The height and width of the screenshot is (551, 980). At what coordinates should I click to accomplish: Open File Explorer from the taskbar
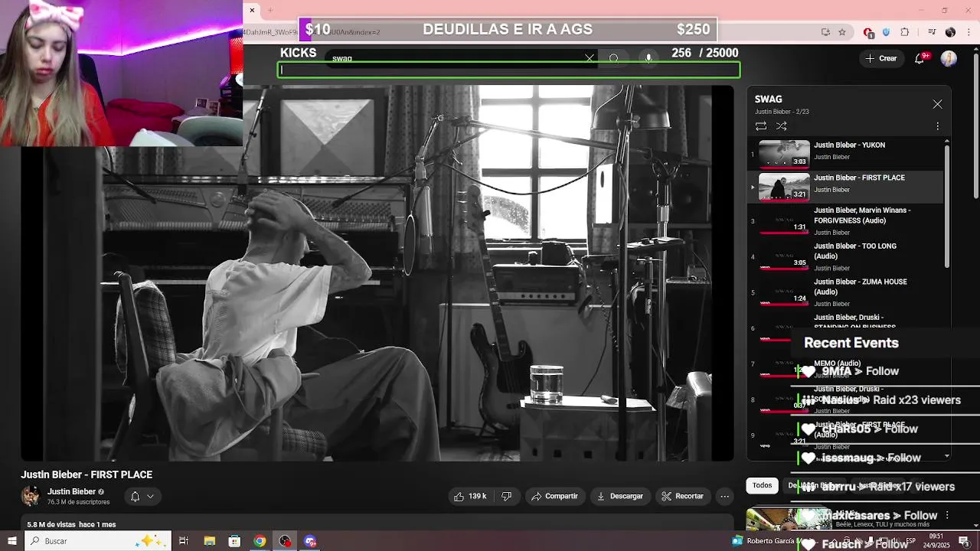tap(209, 541)
